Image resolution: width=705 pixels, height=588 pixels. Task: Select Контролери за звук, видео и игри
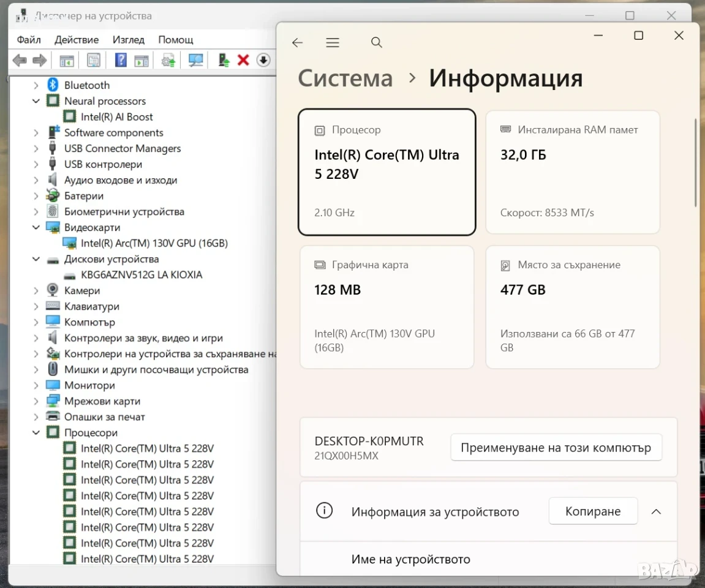click(143, 337)
